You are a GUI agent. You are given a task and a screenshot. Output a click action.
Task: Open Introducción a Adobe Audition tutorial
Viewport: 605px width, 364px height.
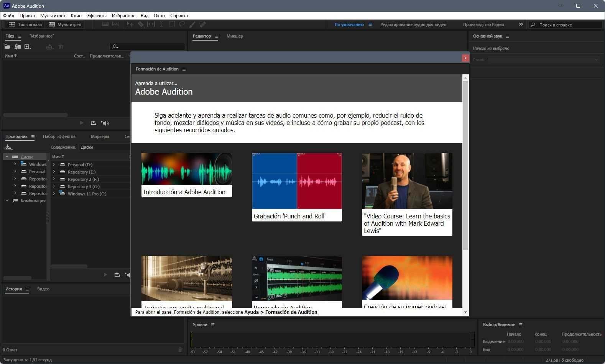[186, 175]
